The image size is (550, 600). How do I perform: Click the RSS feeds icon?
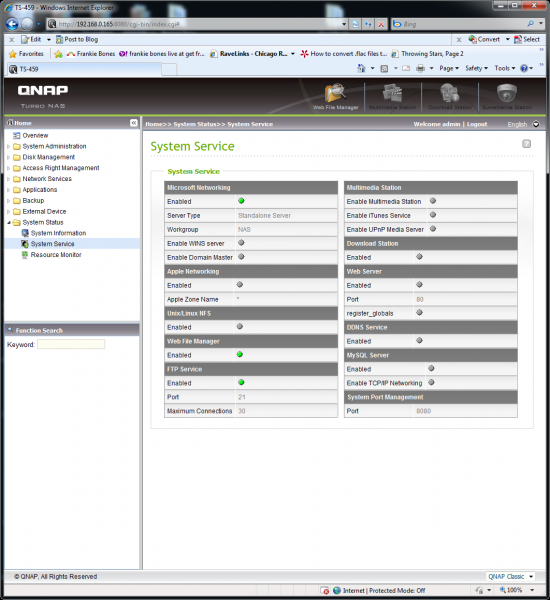pyautogui.click(x=384, y=68)
